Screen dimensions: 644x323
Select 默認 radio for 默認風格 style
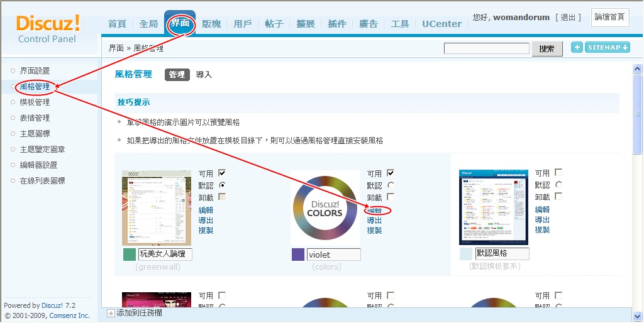[558, 184]
